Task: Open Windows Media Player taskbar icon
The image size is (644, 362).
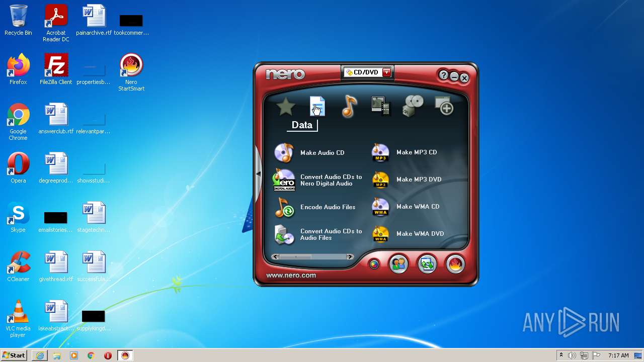Action: (74, 355)
